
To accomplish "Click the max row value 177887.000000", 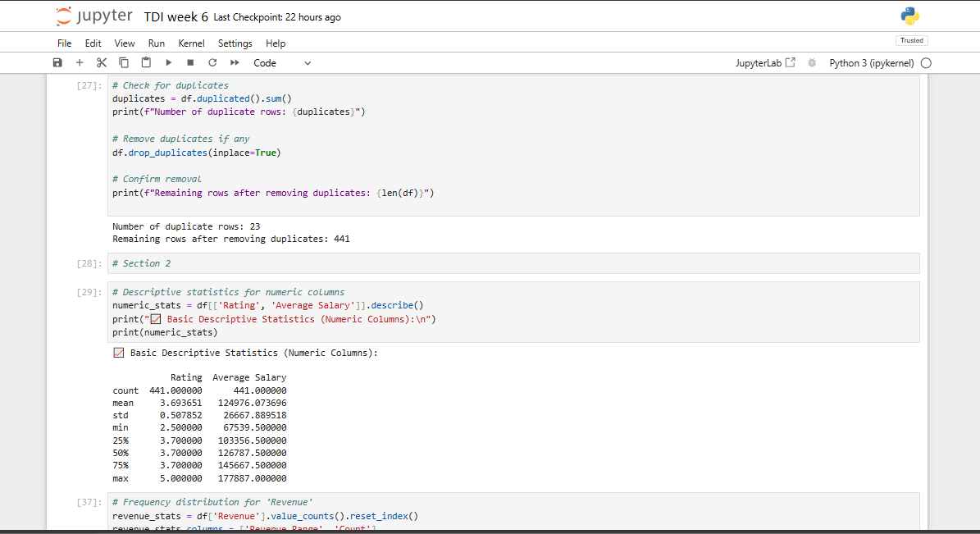I will pyautogui.click(x=253, y=478).
